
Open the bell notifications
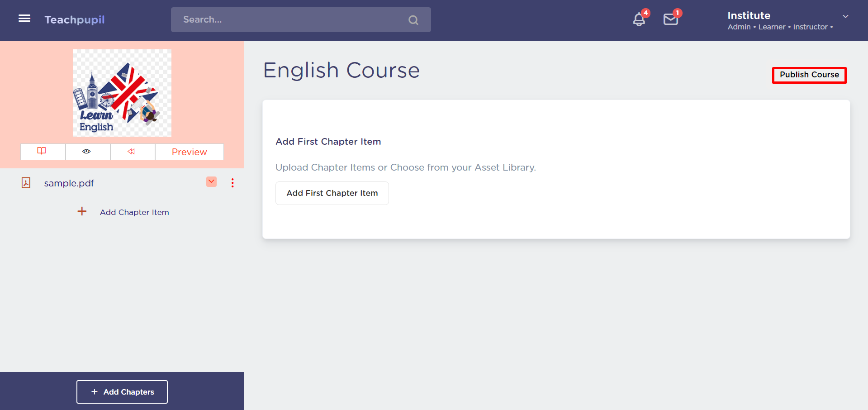(x=639, y=19)
